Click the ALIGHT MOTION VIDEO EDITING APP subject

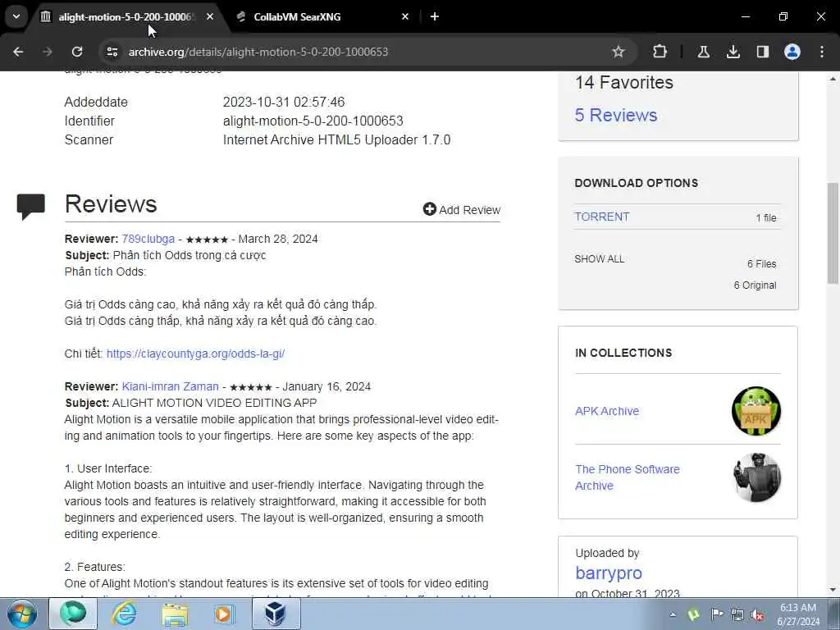coord(214,403)
